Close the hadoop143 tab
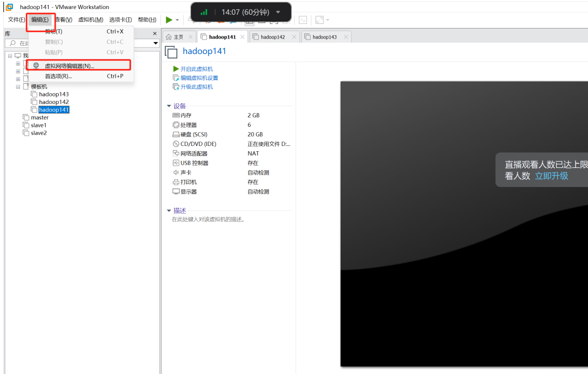 coord(345,37)
